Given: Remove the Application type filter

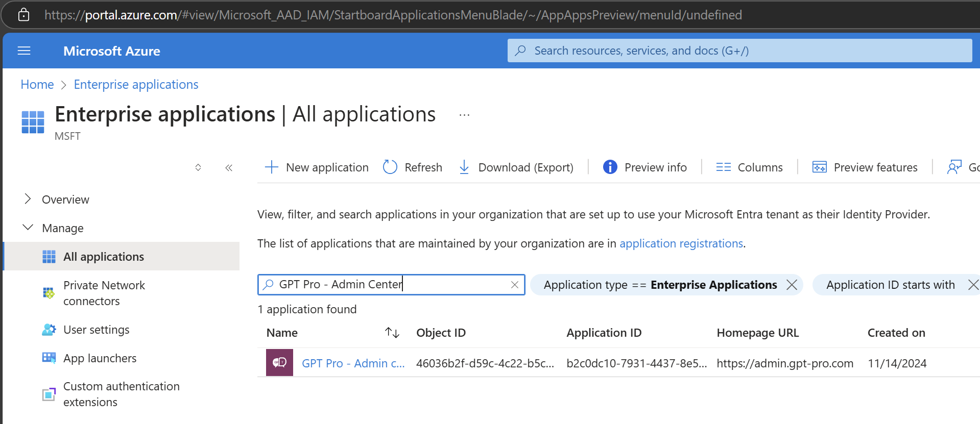Looking at the screenshot, I should [792, 285].
